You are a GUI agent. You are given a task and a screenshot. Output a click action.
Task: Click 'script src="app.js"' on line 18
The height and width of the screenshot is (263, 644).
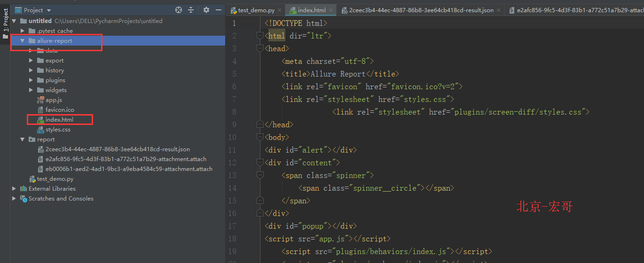pos(310,239)
